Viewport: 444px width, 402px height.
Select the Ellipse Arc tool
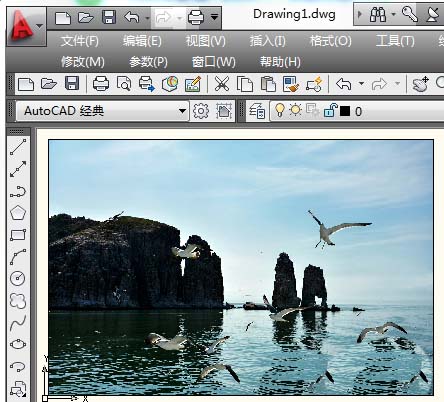point(18,366)
